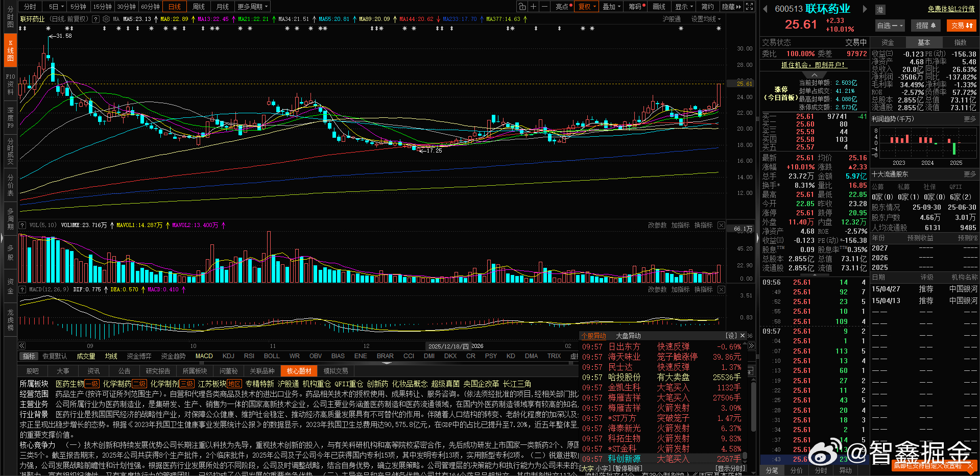Viewport: 980px width, 476px height.
Task: Toggle the 指标 indicator button
Action: point(29,356)
